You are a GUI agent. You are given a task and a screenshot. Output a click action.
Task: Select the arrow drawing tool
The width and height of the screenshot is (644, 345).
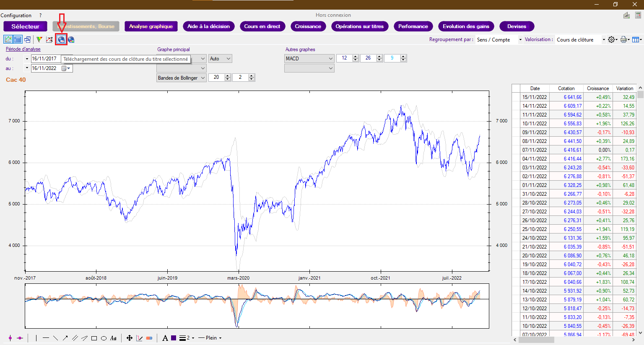pos(65,338)
